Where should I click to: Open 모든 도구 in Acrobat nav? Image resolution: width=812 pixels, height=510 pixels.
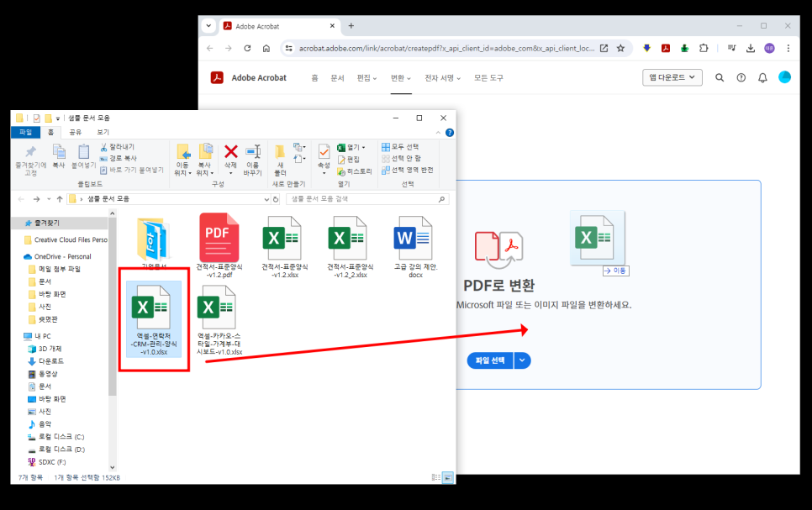pos(488,78)
